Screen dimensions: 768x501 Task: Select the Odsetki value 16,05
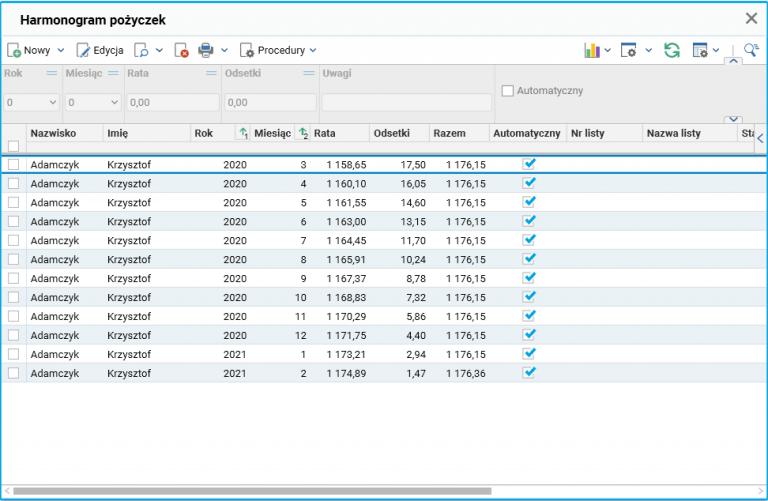coord(413,184)
